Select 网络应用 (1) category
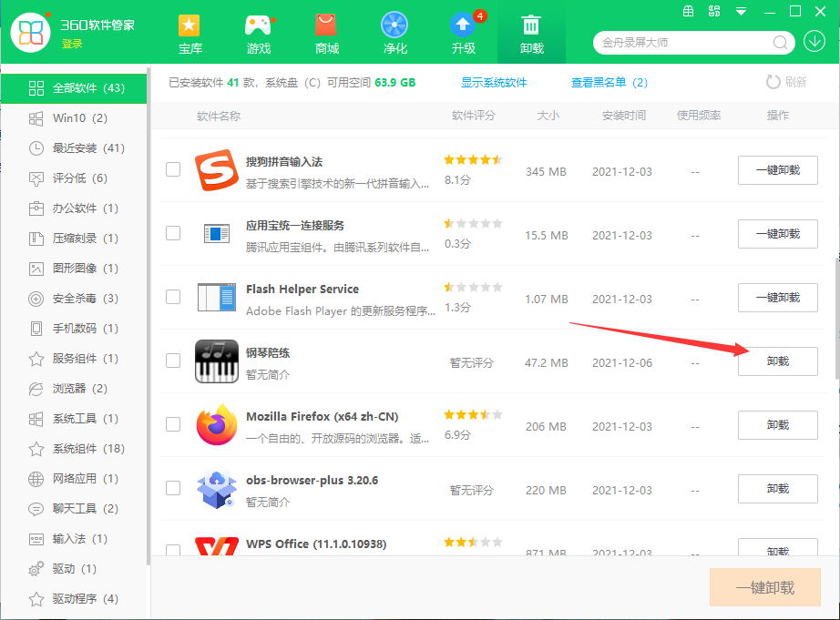Image resolution: width=840 pixels, height=620 pixels. (x=74, y=478)
